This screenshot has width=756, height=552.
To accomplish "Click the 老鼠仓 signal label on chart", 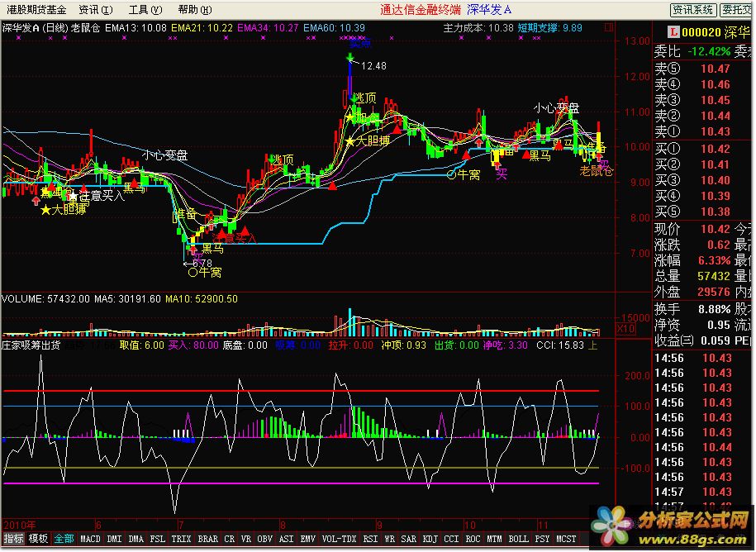I will tap(596, 171).
